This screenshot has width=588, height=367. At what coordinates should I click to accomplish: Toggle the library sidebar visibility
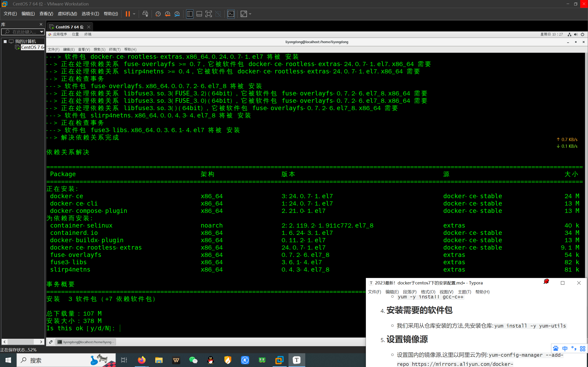tap(190, 14)
